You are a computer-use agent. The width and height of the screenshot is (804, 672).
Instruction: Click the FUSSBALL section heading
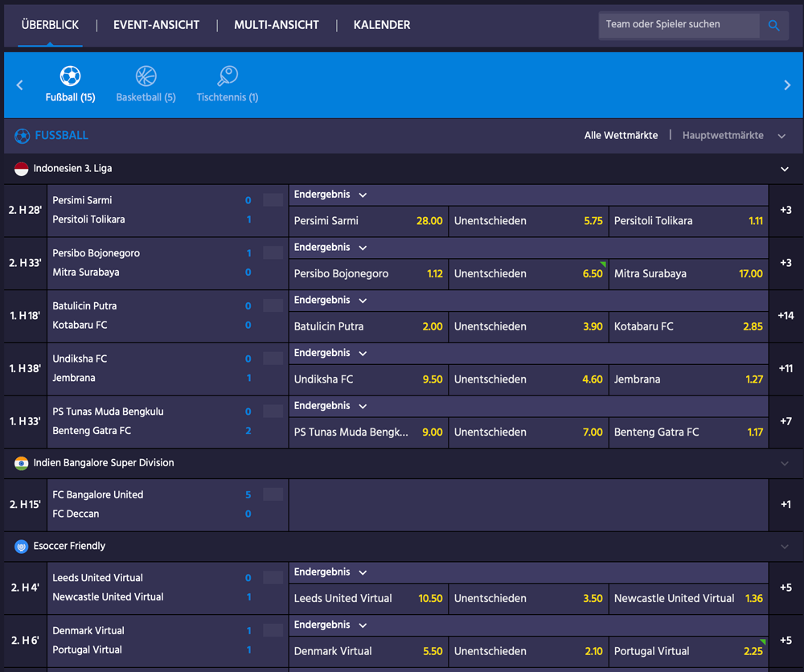[62, 135]
